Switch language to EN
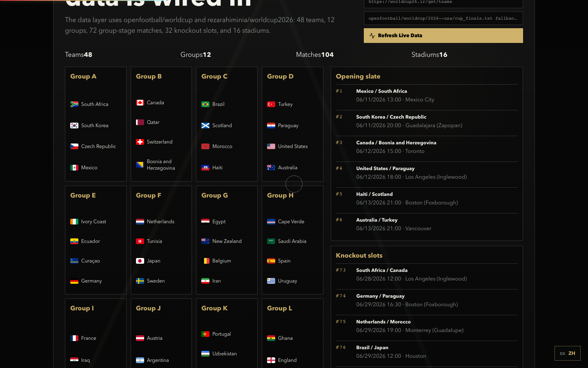The width and height of the screenshot is (588, 368). point(562,354)
